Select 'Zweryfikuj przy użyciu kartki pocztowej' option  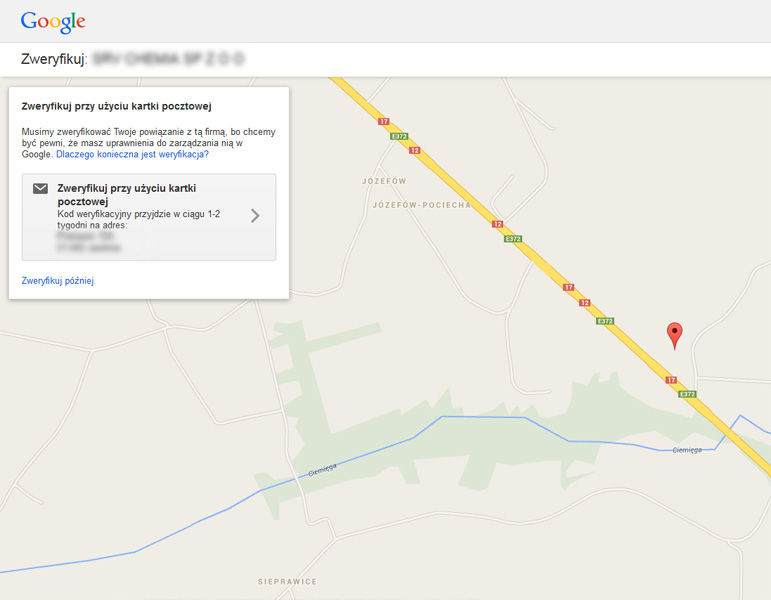(x=148, y=217)
